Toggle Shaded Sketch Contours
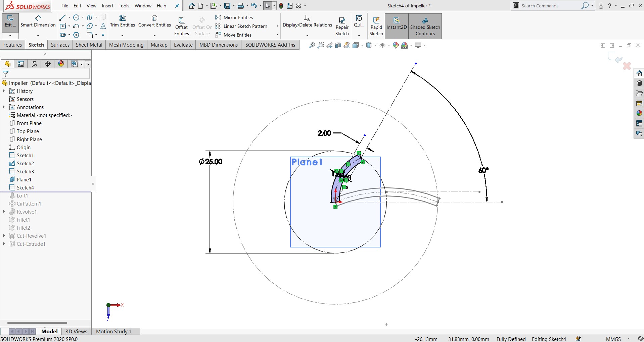644x342 pixels. 425,26
